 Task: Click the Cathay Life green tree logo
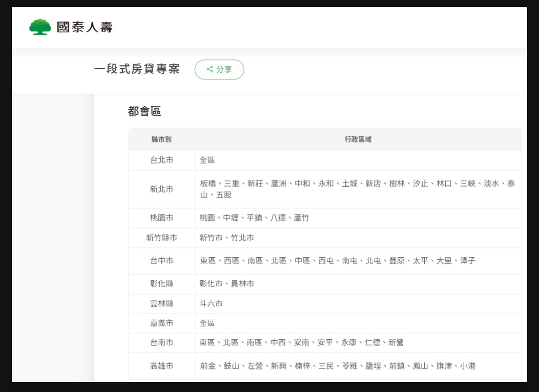[x=40, y=27]
